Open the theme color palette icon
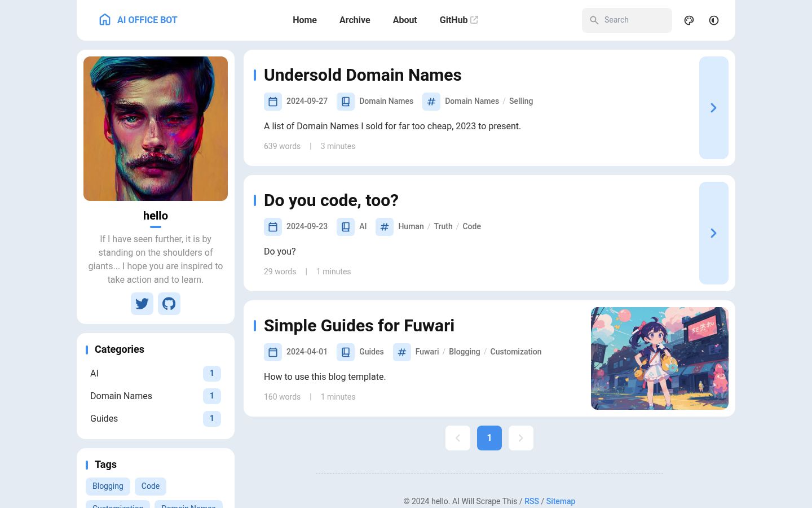812x508 pixels. click(689, 20)
